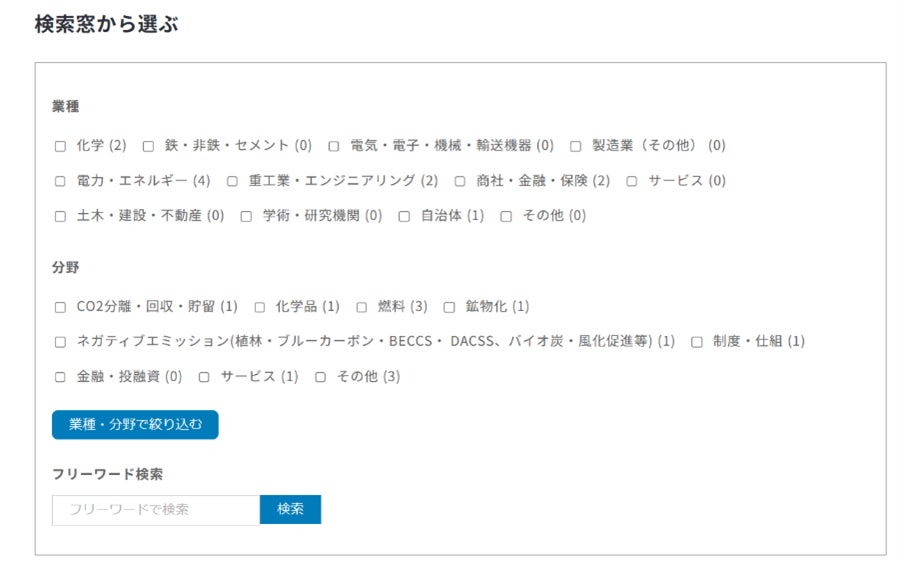Image resolution: width=901 pixels, height=563 pixels.
Task: Check the CO2分離・回収・貯留 checkbox
Action: tap(60, 307)
